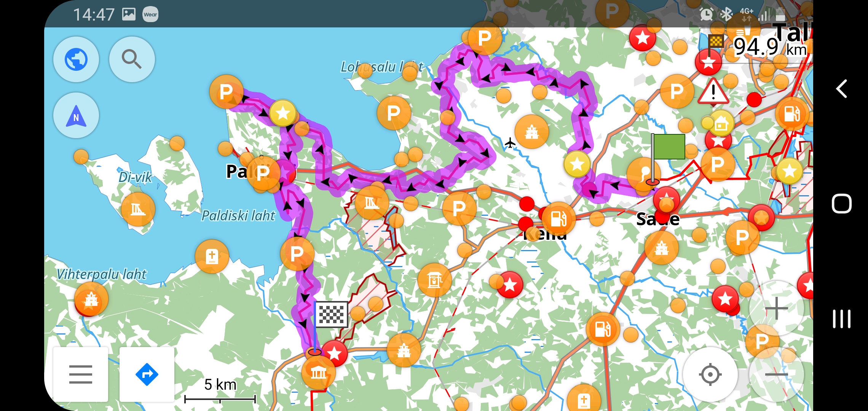Select the yellow home favorite marker
This screenshot has height=411, width=868.
[721, 123]
